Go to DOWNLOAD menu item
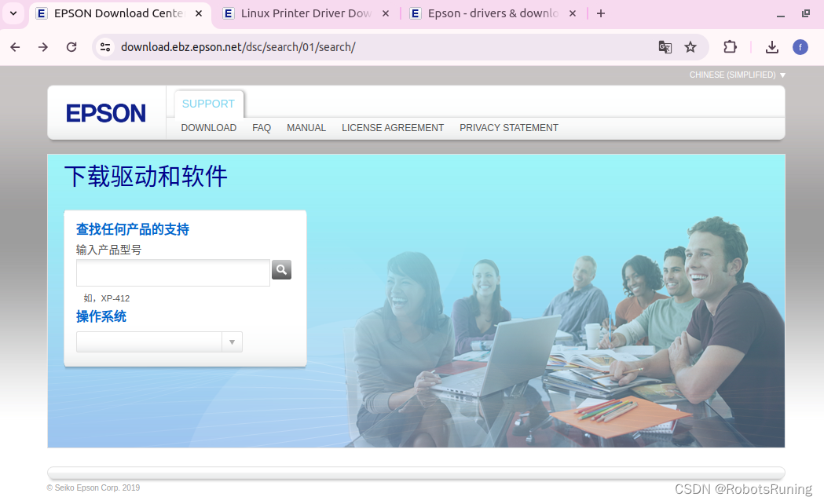This screenshot has height=504, width=824. (x=209, y=128)
